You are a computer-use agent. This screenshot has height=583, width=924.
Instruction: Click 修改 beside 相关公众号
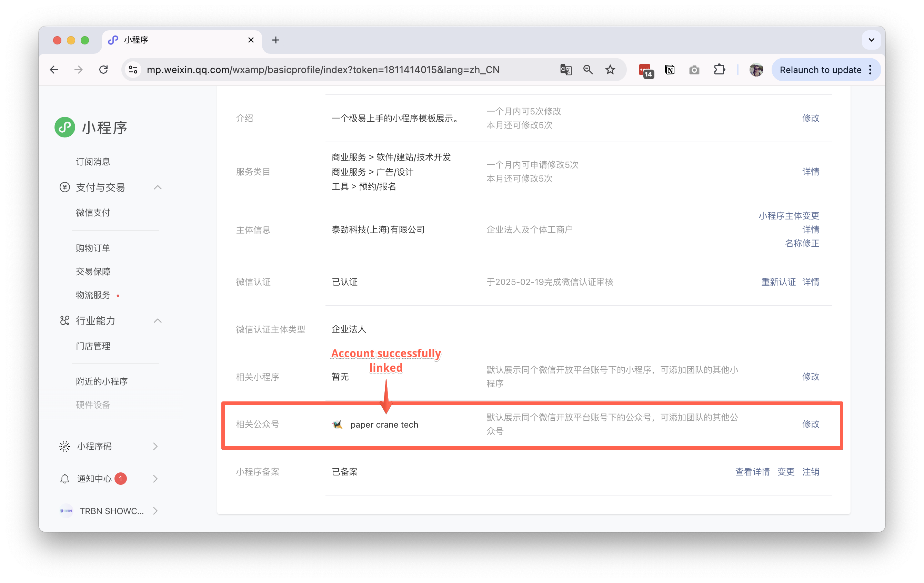pyautogui.click(x=811, y=424)
